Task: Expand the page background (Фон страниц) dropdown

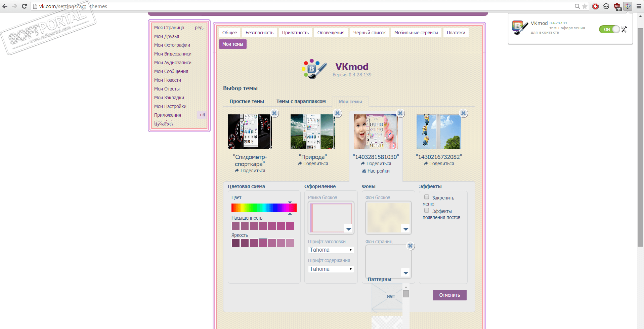Action: [x=406, y=273]
